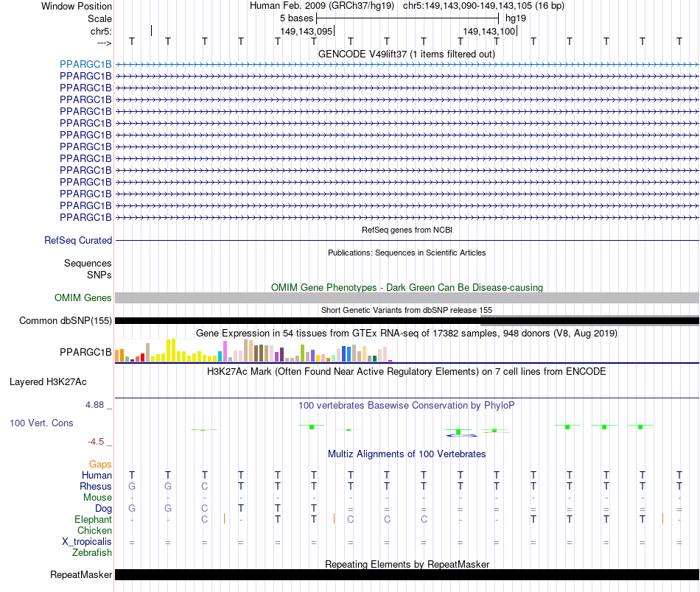The height and width of the screenshot is (592, 700).
Task: Click the X_tropicalis alignment row label
Action: point(87,542)
